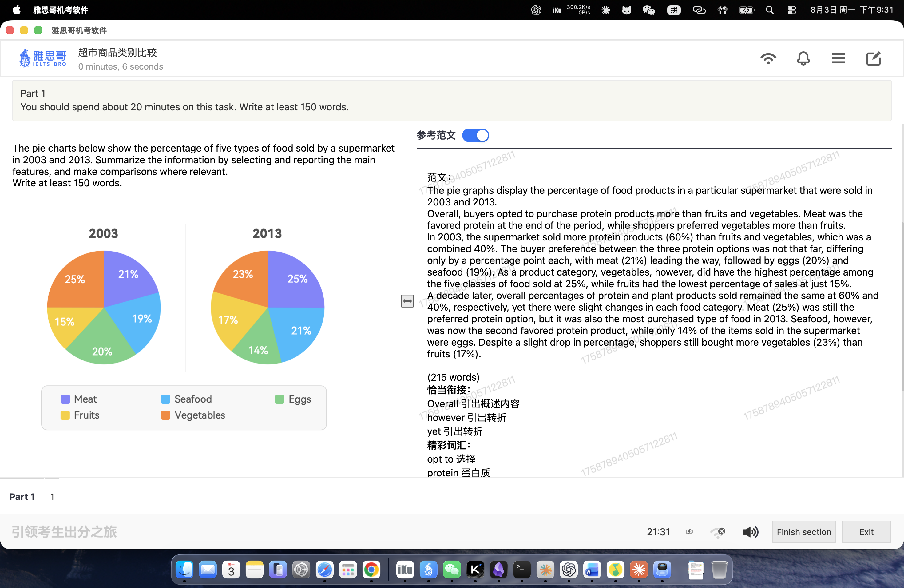Image resolution: width=904 pixels, height=588 pixels.
Task: Open iKu app in the dock
Action: tap(405, 569)
